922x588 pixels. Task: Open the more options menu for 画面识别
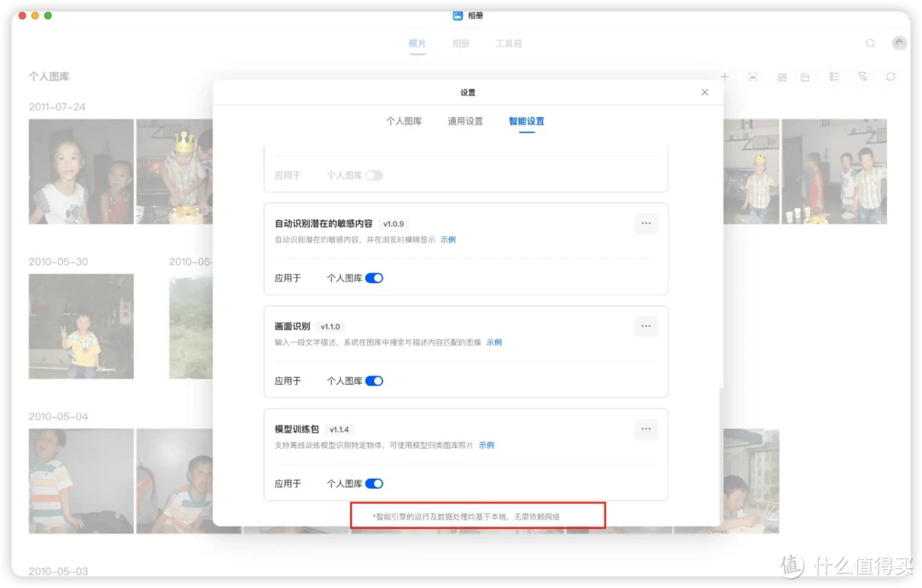click(x=646, y=325)
